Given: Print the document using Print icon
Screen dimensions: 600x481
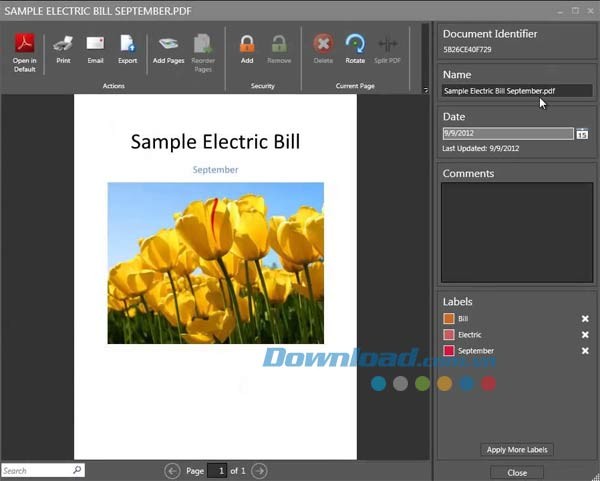Looking at the screenshot, I should pyautogui.click(x=63, y=44).
